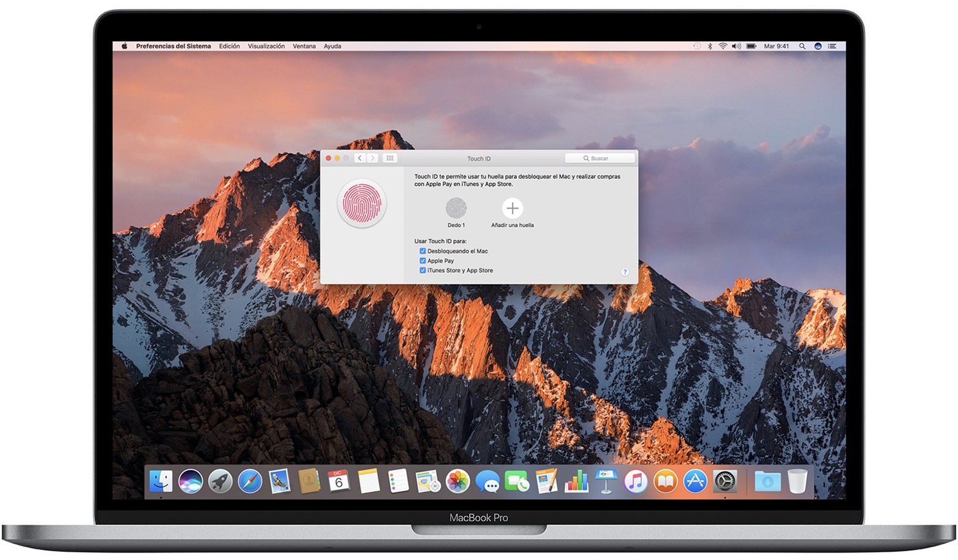Select the Dedo 1 fingerprint

[456, 209]
